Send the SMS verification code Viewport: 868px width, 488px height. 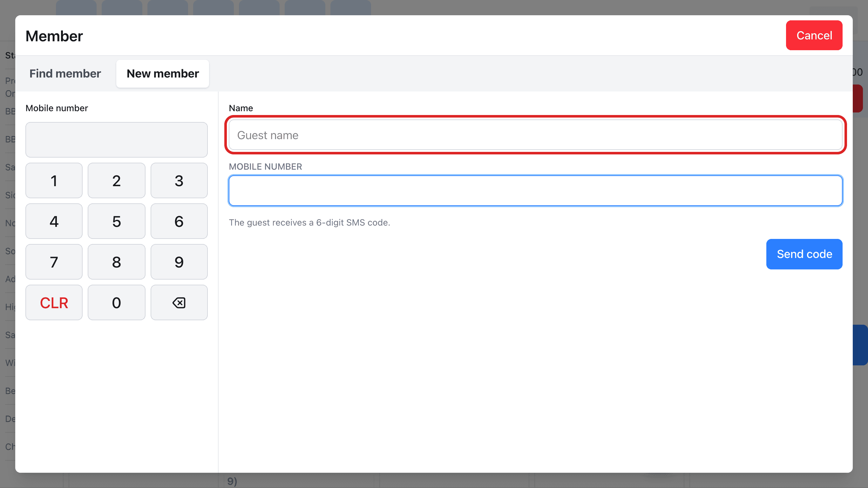click(804, 254)
